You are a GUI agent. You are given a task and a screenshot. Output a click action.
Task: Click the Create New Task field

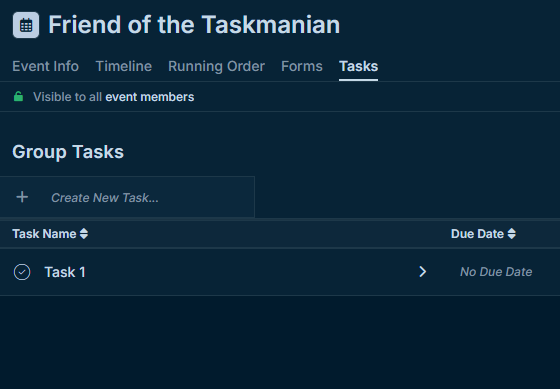(127, 197)
